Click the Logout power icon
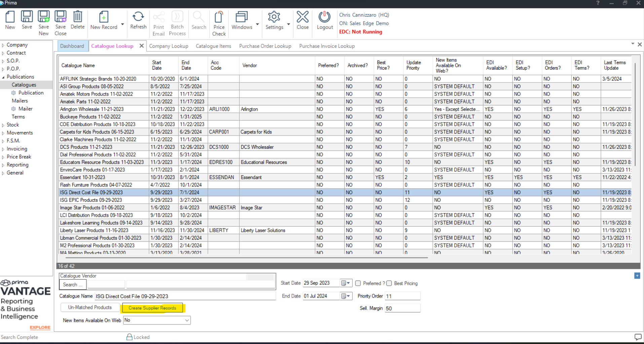644x344 pixels. point(325,17)
